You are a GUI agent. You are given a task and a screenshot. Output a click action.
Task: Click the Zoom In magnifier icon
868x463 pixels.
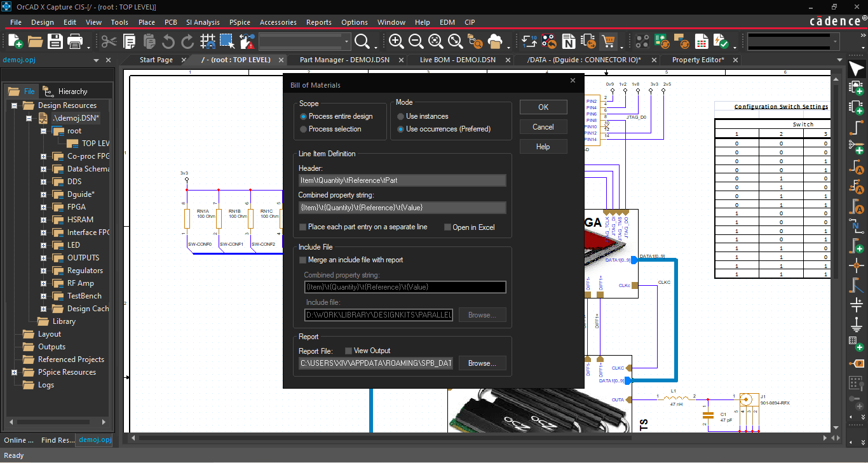397,42
